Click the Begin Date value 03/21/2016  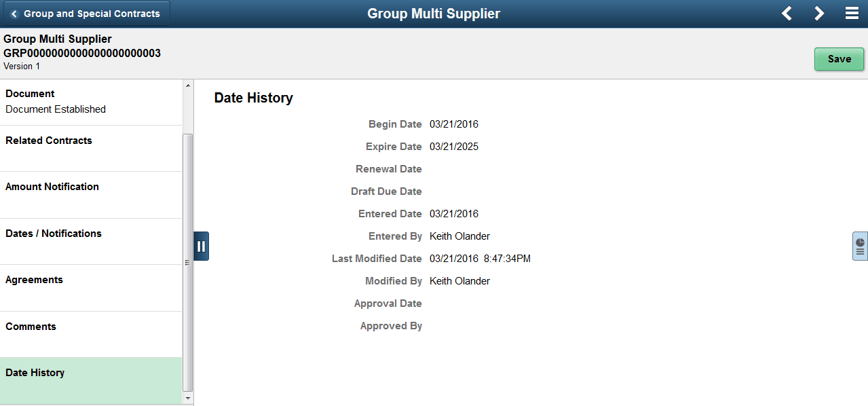click(x=453, y=124)
